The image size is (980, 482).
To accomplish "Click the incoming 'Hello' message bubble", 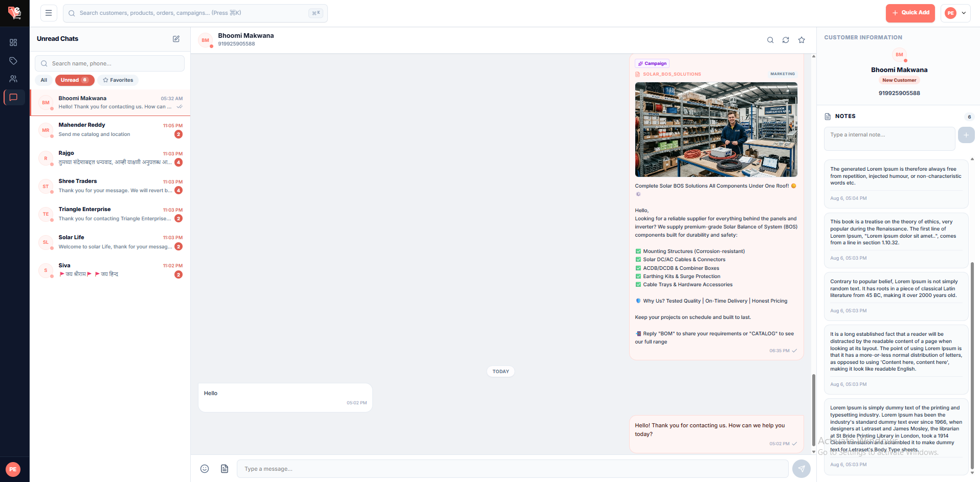I will pyautogui.click(x=285, y=398).
